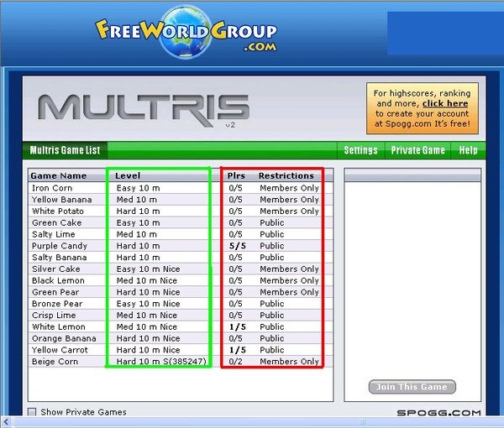Select the Silver Cake game
Image resolution: width=504 pixels, height=428 pixels.
tap(181, 269)
